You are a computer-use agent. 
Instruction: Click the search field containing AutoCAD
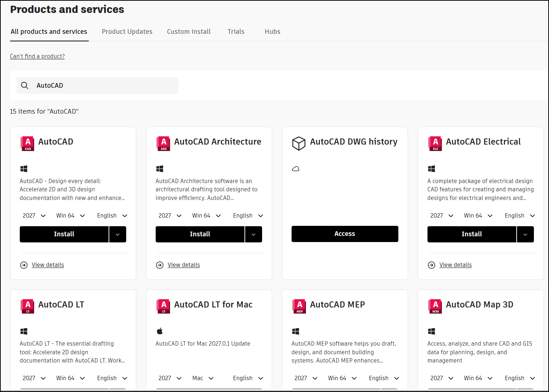(x=97, y=85)
